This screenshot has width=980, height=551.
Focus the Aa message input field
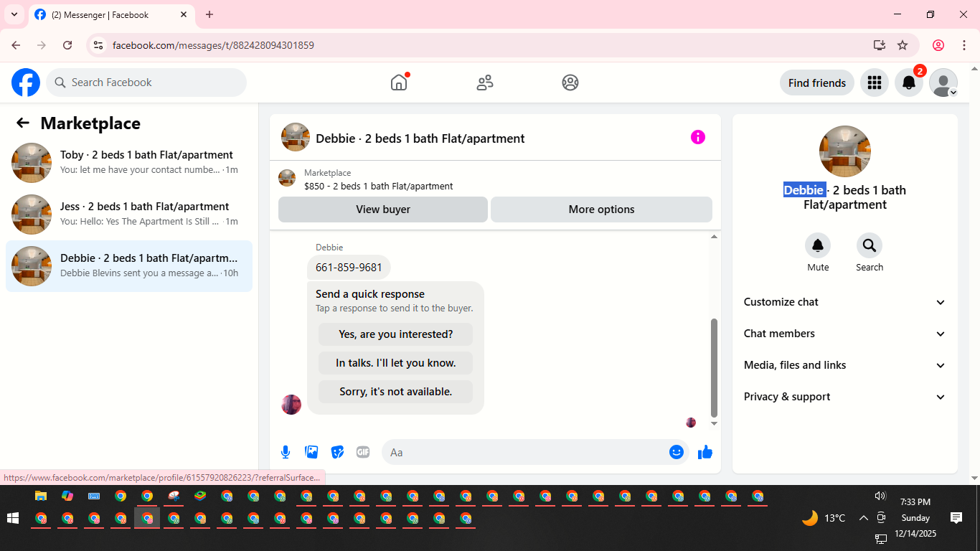(525, 452)
